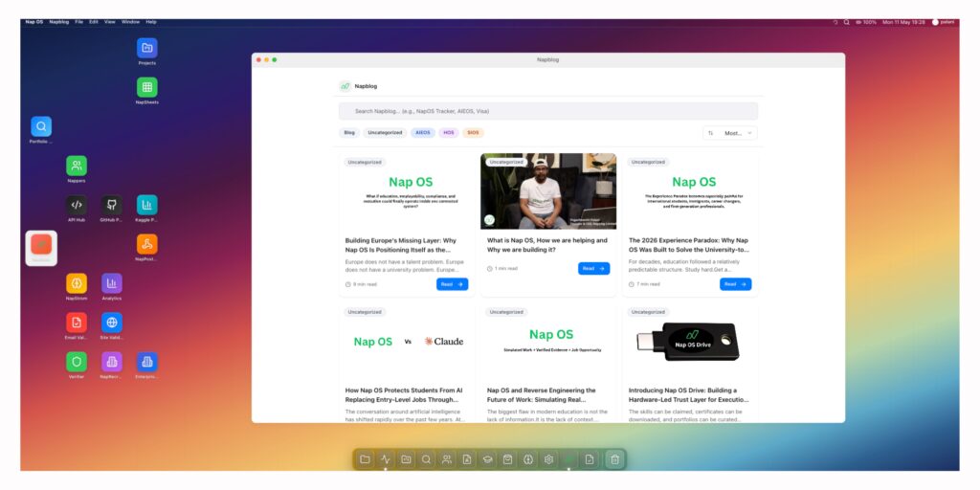Read the 2026 Experience Paradox post
Image resolution: width=980 pixels, height=490 pixels.
point(736,284)
